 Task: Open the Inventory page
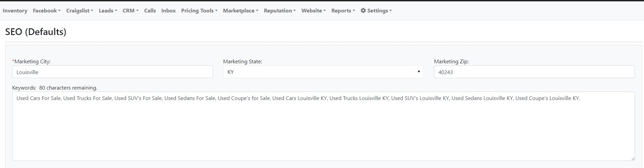[x=15, y=10]
